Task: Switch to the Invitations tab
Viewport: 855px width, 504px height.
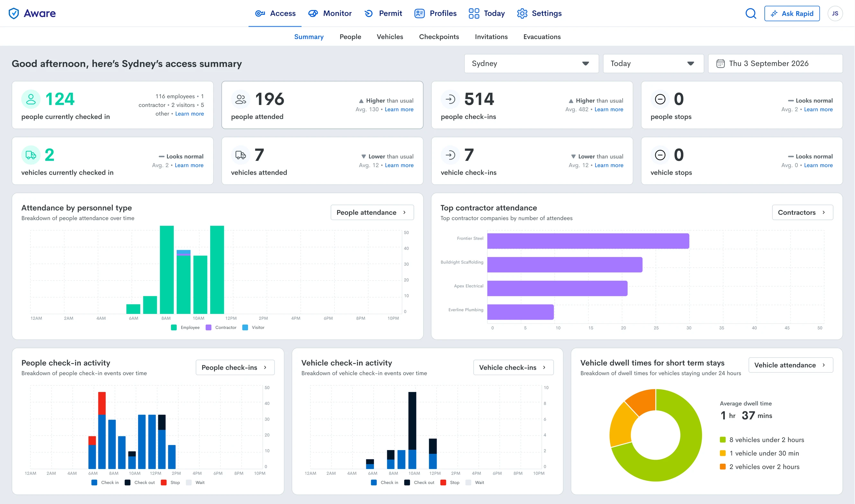Action: click(x=491, y=37)
